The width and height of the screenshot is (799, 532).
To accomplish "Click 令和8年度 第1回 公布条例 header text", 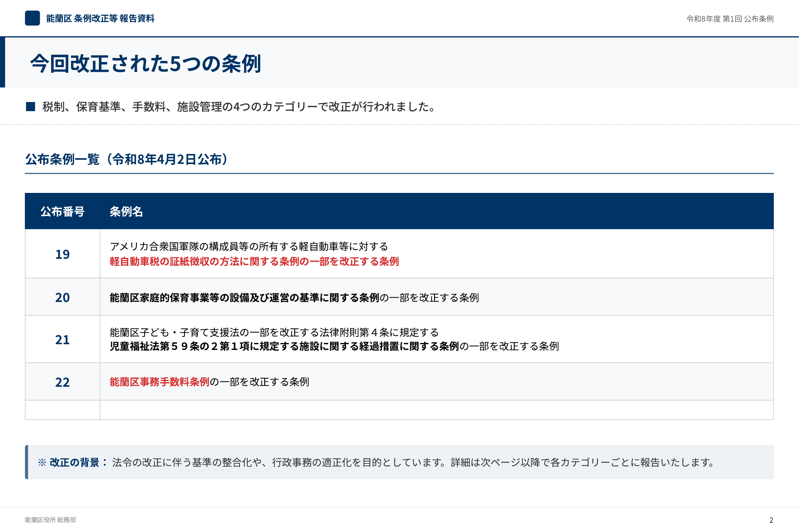I will point(730,19).
